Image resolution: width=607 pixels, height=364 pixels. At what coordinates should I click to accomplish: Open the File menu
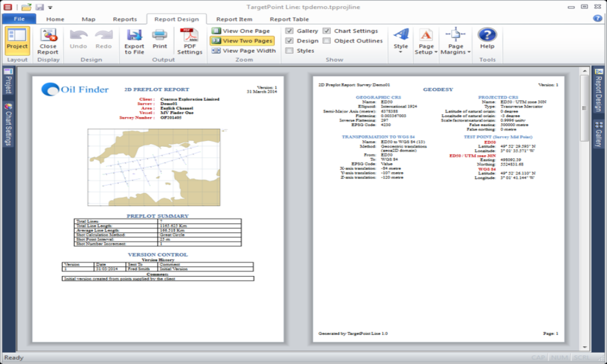point(19,19)
